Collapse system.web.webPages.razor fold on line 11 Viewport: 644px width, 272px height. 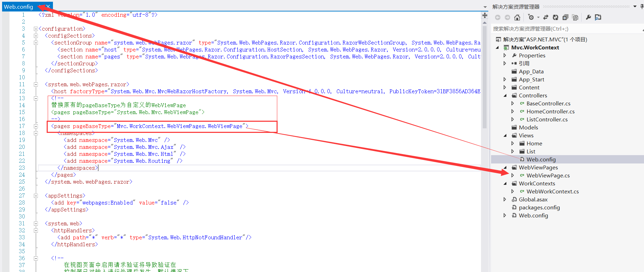coord(36,85)
